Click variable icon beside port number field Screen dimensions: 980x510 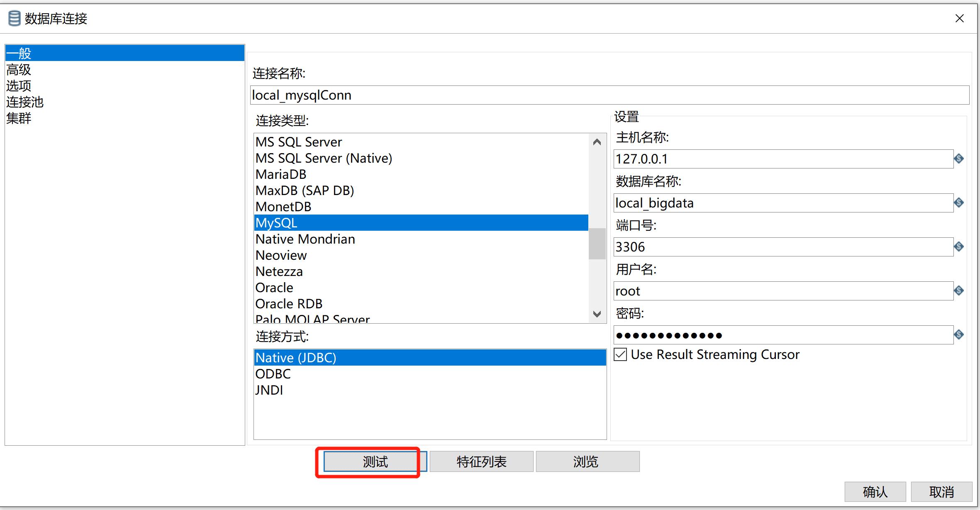point(958,246)
